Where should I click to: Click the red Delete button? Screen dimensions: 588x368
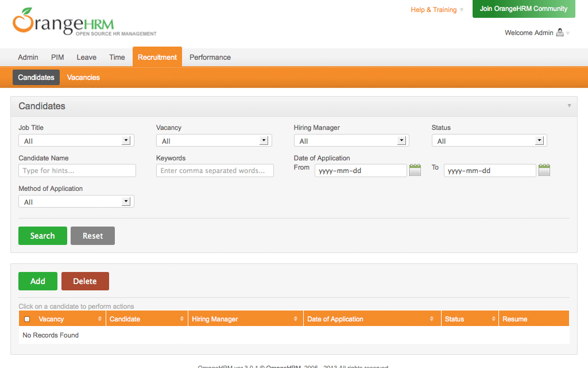[85, 281]
